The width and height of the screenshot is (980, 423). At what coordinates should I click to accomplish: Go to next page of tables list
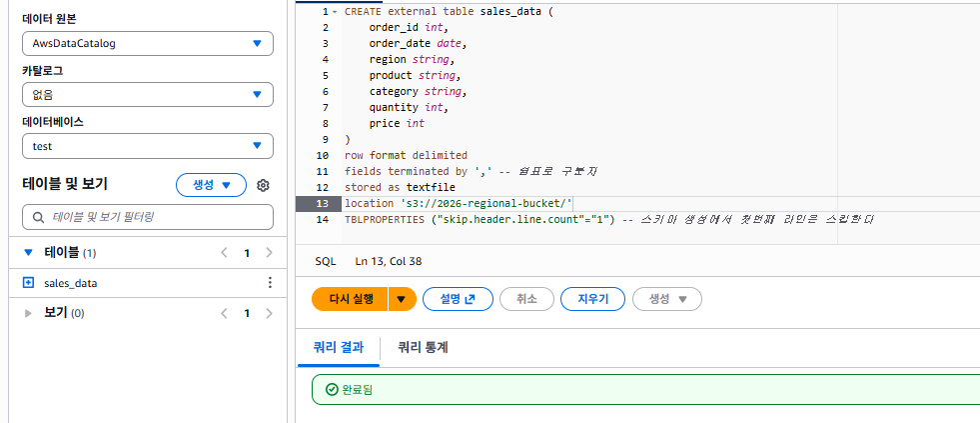[270, 253]
